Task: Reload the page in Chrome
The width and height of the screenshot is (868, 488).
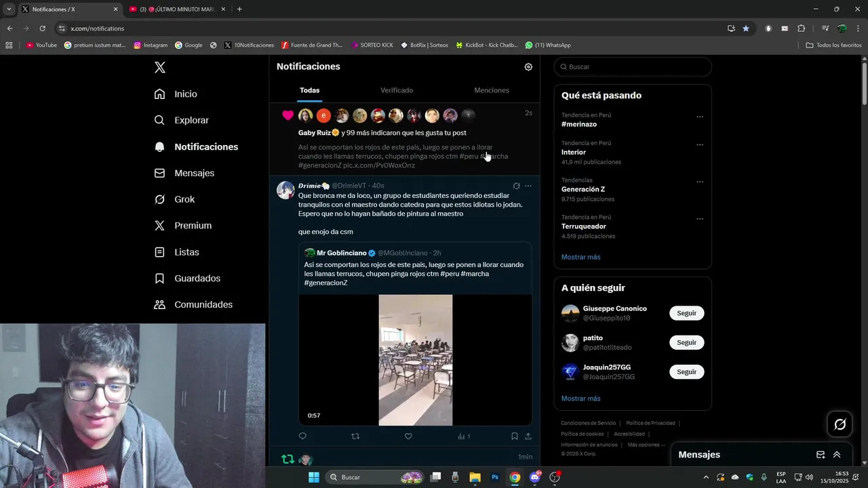Action: 42,28
